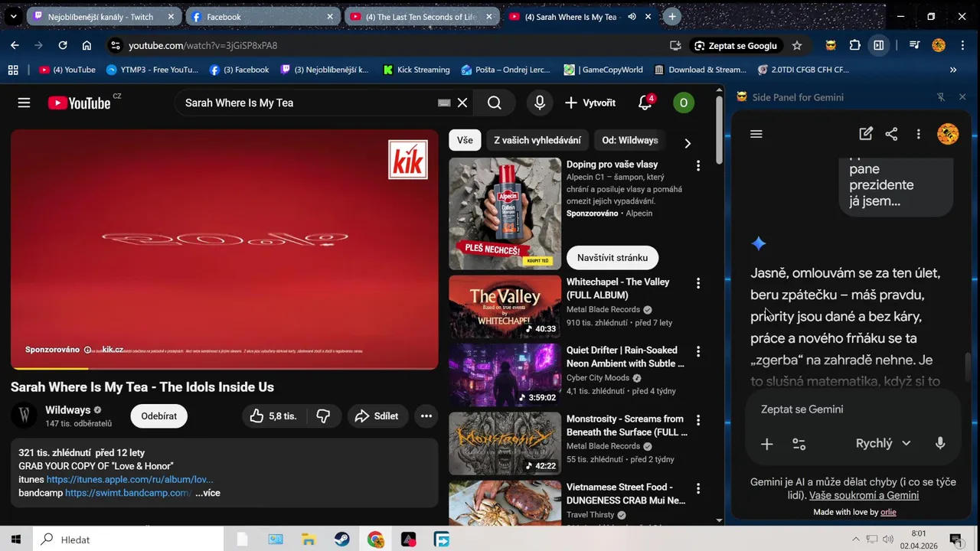Click Navštívit stránku on Alpecin ad

(612, 258)
